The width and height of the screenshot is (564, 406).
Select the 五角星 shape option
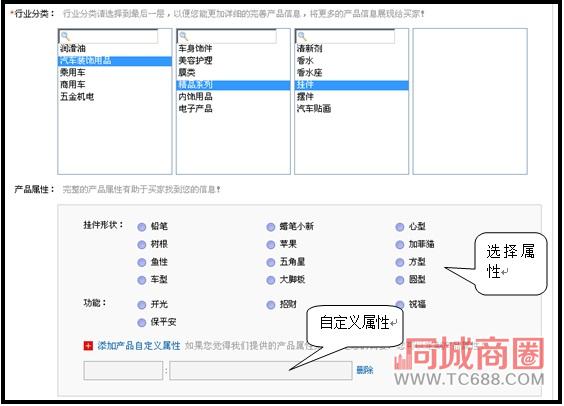point(271,262)
